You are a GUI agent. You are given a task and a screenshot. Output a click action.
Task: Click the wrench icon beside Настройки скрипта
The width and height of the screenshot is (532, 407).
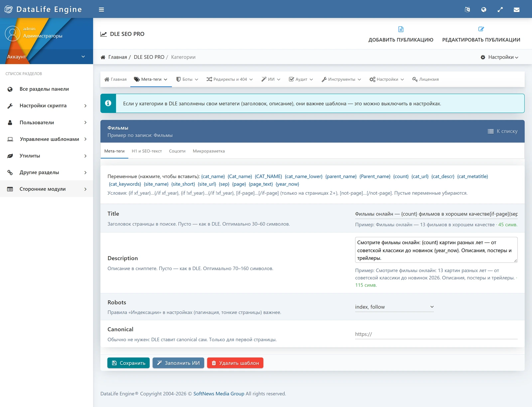pos(10,106)
